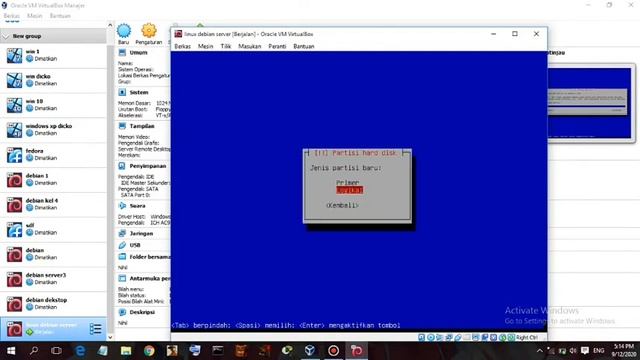Select the debian server3 machine

[53, 279]
